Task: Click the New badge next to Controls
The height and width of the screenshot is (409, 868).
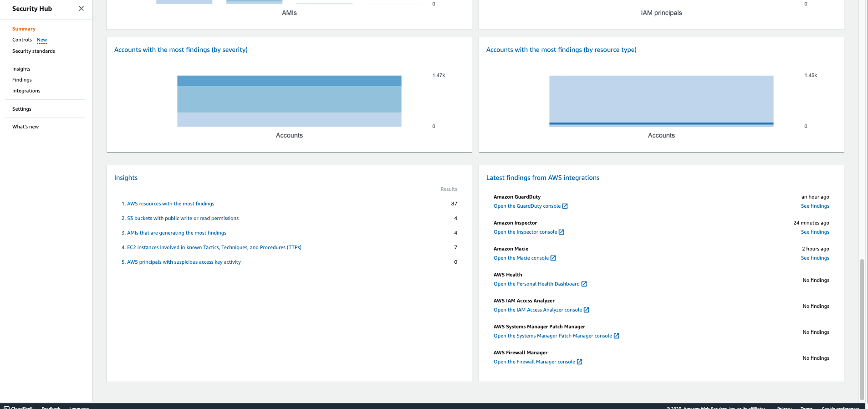Action: [x=42, y=40]
